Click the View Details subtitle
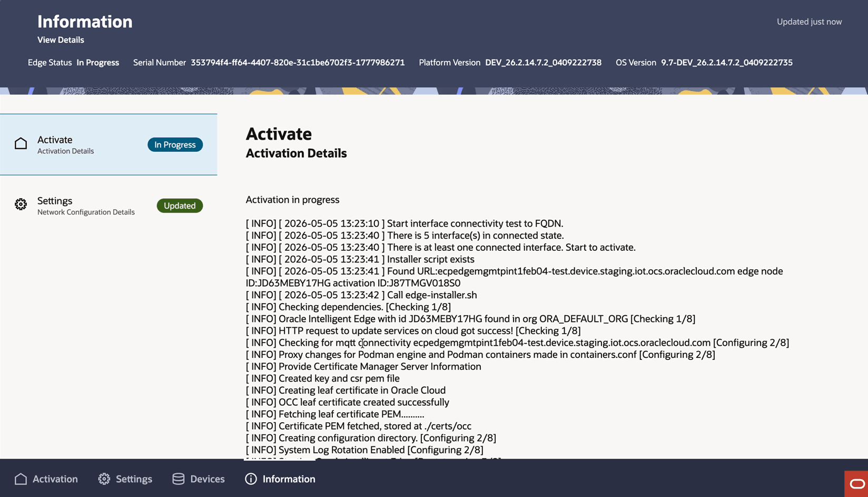This screenshot has width=868, height=497. click(61, 40)
